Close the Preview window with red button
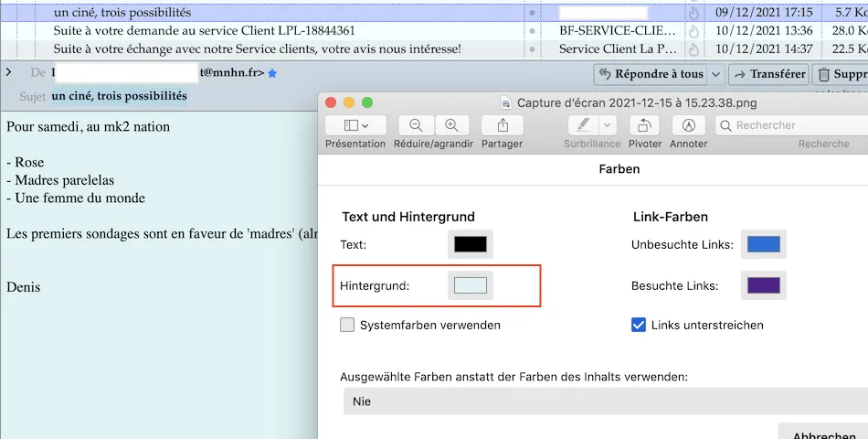 tap(331, 102)
